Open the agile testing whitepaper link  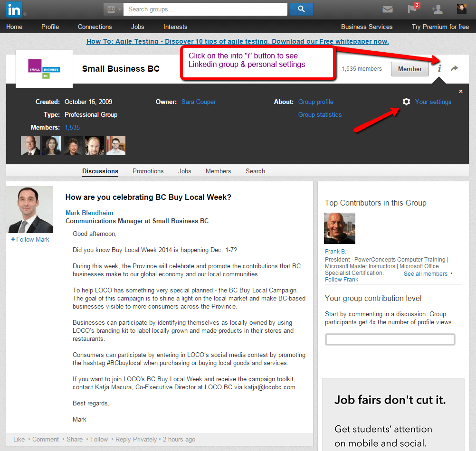[238, 41]
